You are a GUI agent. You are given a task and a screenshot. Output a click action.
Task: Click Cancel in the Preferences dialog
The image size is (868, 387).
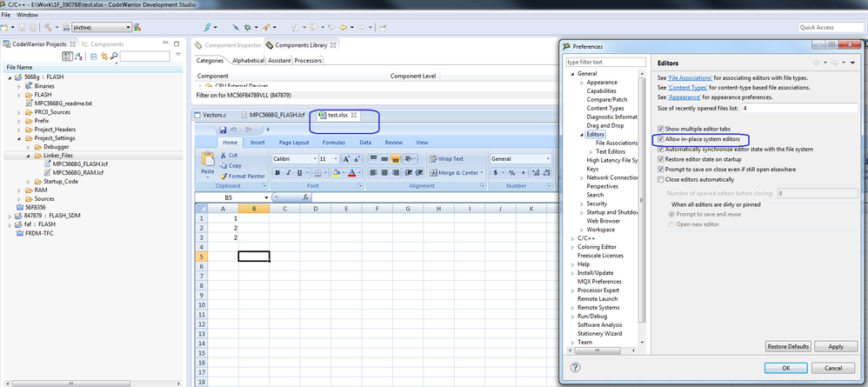click(833, 368)
